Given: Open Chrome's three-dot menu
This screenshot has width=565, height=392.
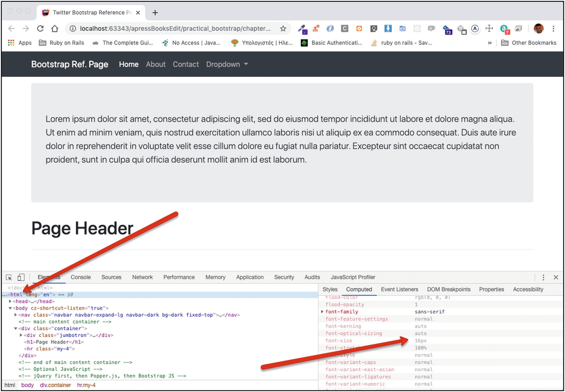Looking at the screenshot, I should 553,29.
